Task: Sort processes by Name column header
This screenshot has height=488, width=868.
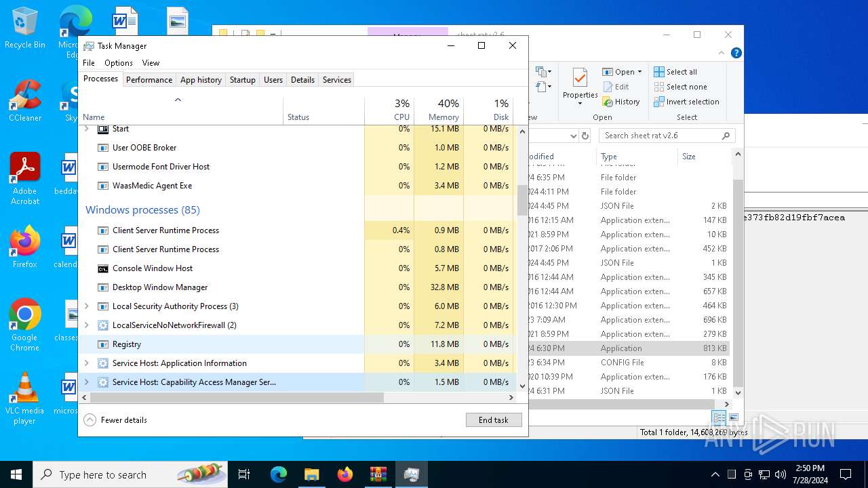Action: pyautogui.click(x=181, y=110)
